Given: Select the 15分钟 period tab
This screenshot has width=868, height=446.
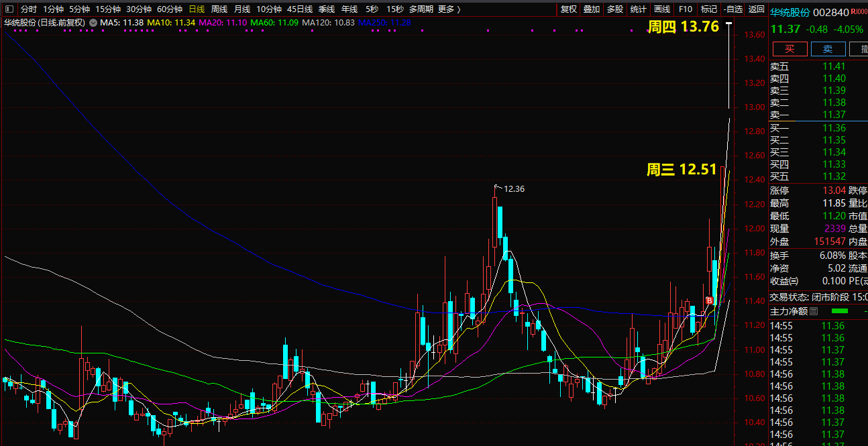Looking at the screenshot, I should pos(108,9).
